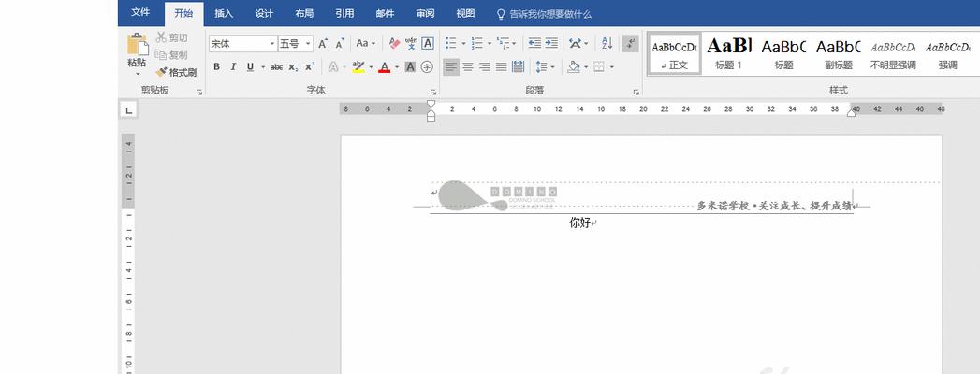Shrink font size with the smaller A icon
The width and height of the screenshot is (980, 374).
(x=340, y=44)
